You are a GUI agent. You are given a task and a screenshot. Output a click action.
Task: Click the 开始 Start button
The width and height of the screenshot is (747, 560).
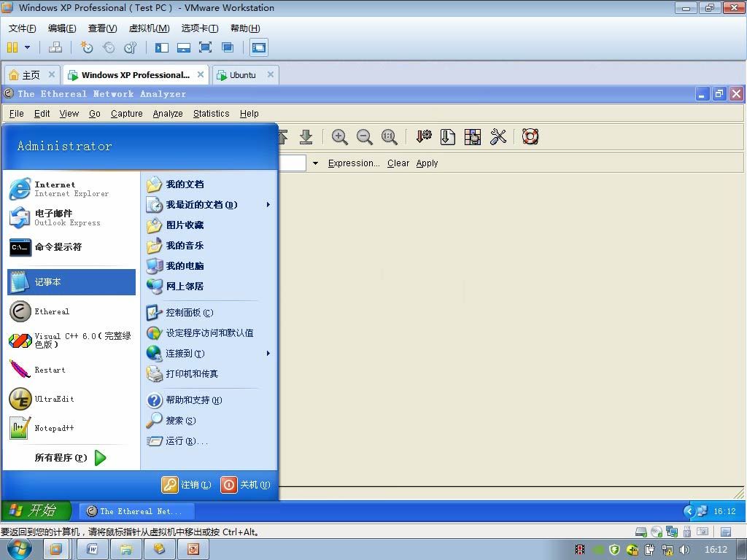pyautogui.click(x=36, y=510)
